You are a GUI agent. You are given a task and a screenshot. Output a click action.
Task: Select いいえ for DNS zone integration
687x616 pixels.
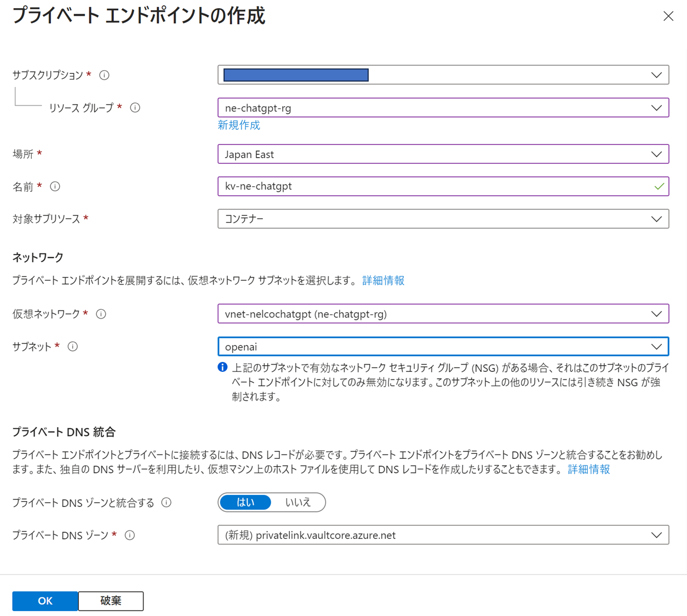[x=297, y=502]
